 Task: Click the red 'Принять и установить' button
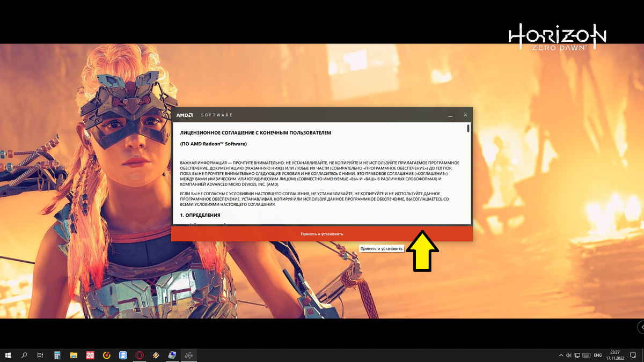pos(322,234)
